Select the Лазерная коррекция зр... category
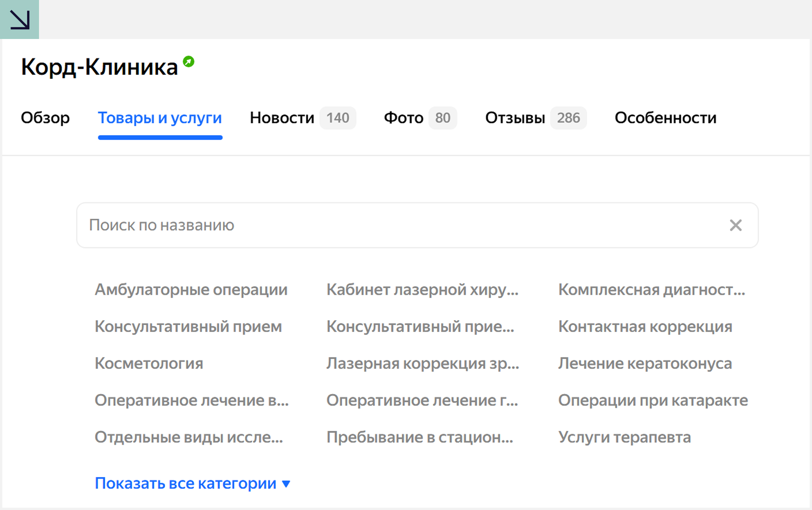812x510 pixels. (423, 363)
